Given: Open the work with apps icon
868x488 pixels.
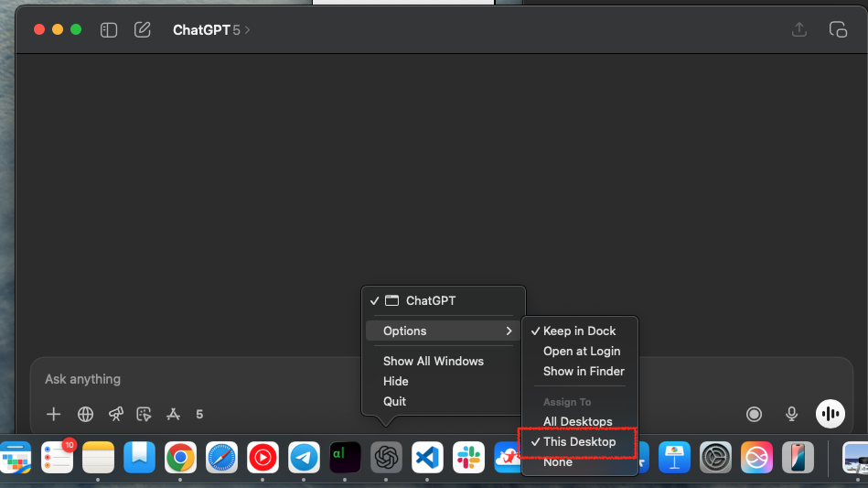Looking at the screenshot, I should [173, 415].
